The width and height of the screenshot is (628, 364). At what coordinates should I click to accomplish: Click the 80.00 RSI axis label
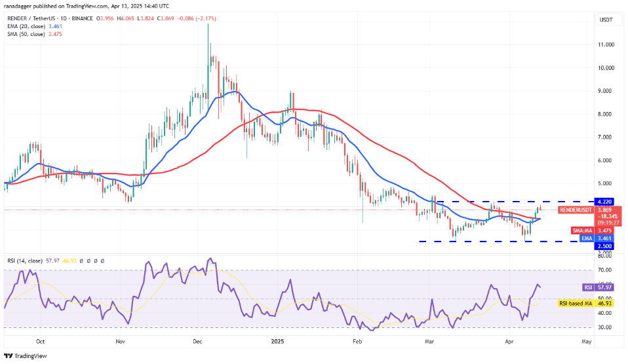605,257
